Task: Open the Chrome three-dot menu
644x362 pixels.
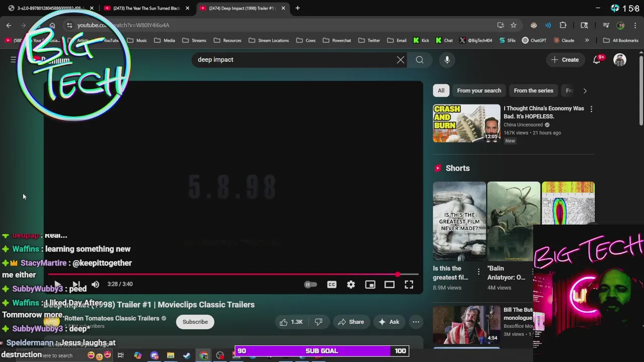Action: pos(635,25)
